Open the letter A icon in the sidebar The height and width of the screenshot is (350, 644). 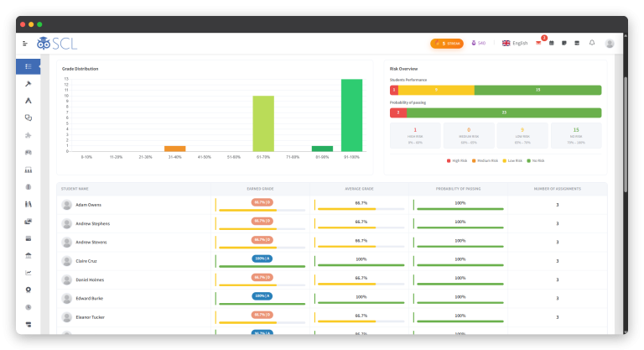(29, 101)
